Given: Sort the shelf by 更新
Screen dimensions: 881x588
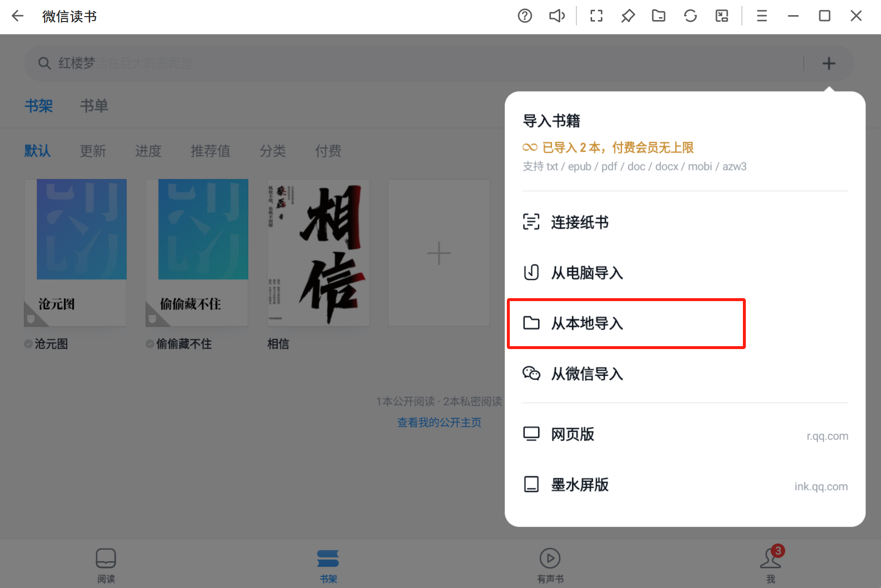Looking at the screenshot, I should (x=93, y=151).
